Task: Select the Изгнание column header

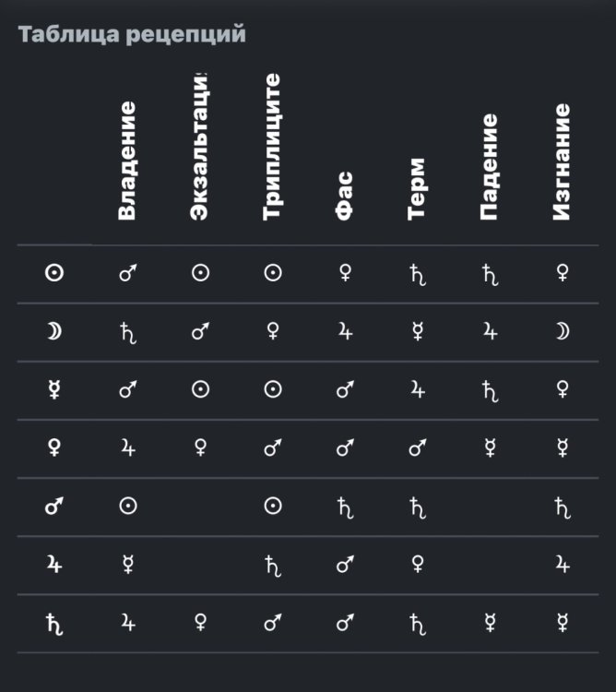Action: (563, 161)
